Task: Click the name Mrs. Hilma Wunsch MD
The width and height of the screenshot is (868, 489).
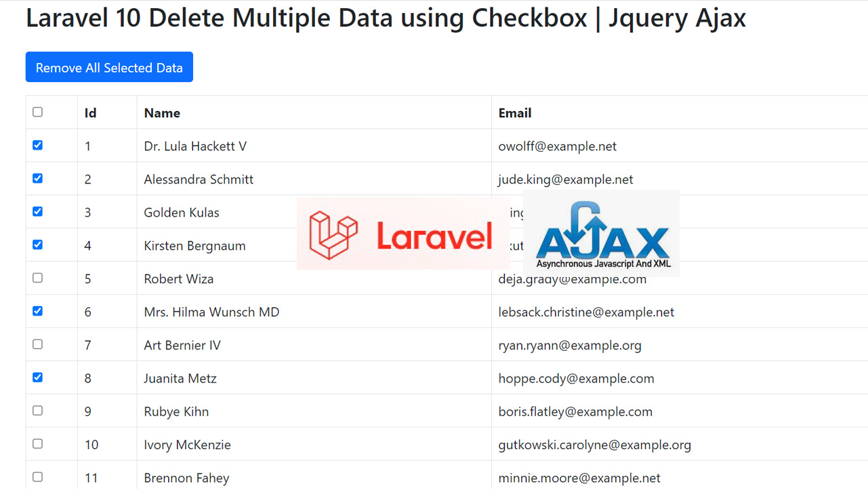Action: click(211, 312)
